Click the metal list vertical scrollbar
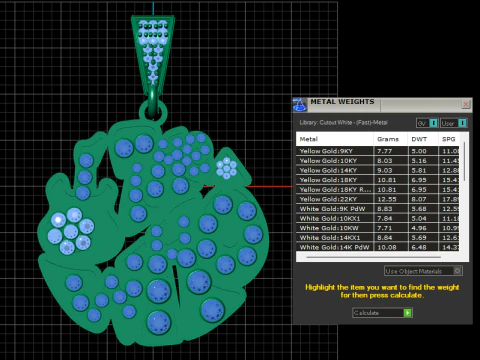 464,162
